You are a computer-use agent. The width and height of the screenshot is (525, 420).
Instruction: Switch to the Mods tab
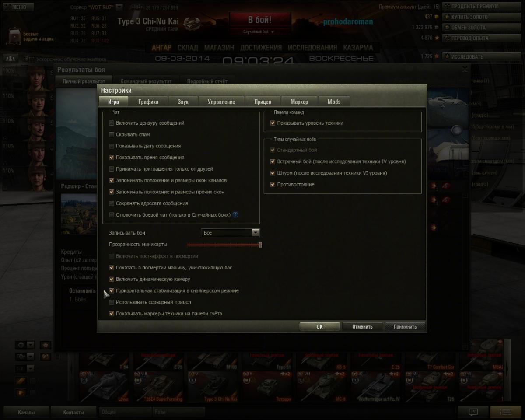334,101
